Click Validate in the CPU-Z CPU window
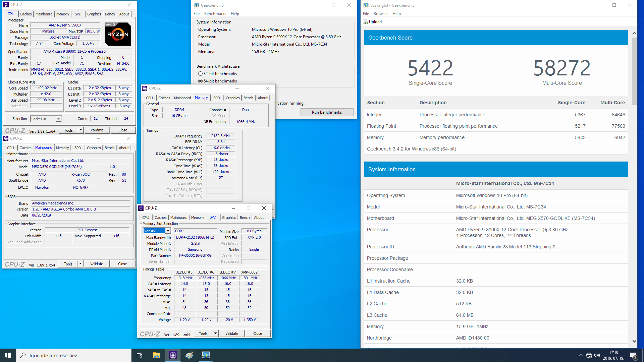The width and height of the screenshot is (644, 362). coord(97,130)
